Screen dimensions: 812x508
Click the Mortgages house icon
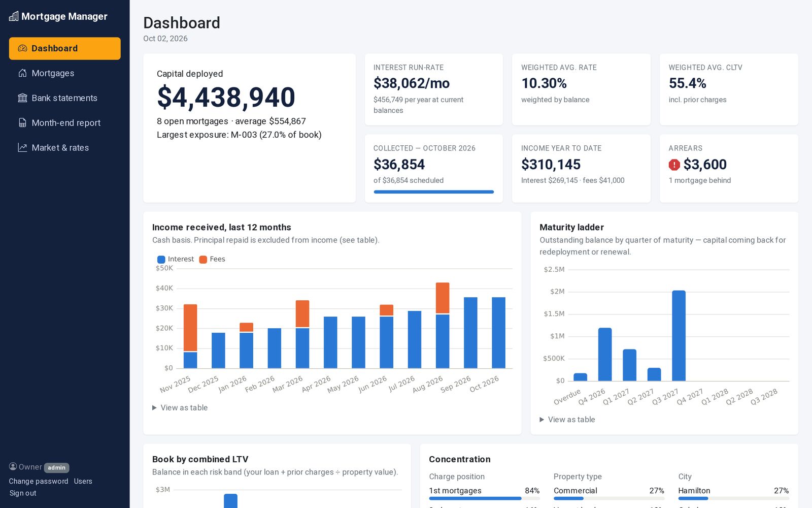22,73
